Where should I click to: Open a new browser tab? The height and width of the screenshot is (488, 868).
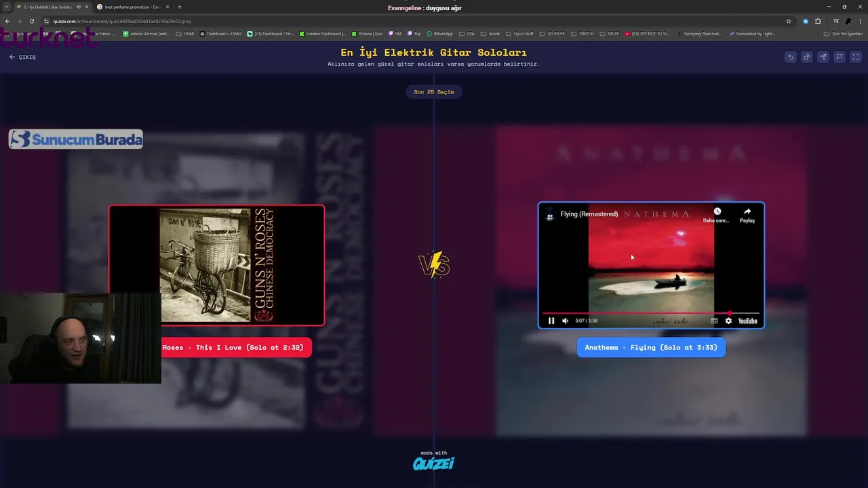pyautogui.click(x=179, y=7)
